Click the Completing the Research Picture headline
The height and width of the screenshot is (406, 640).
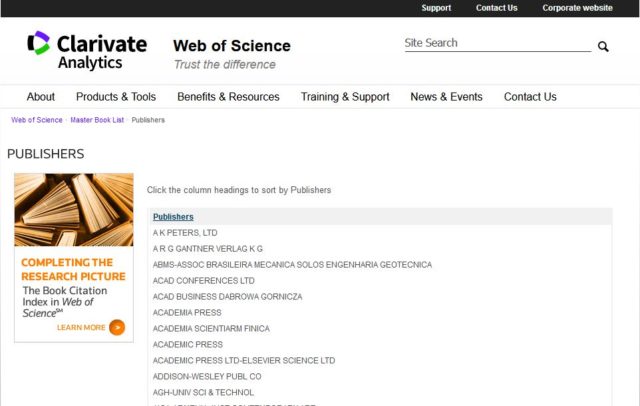[73, 269]
